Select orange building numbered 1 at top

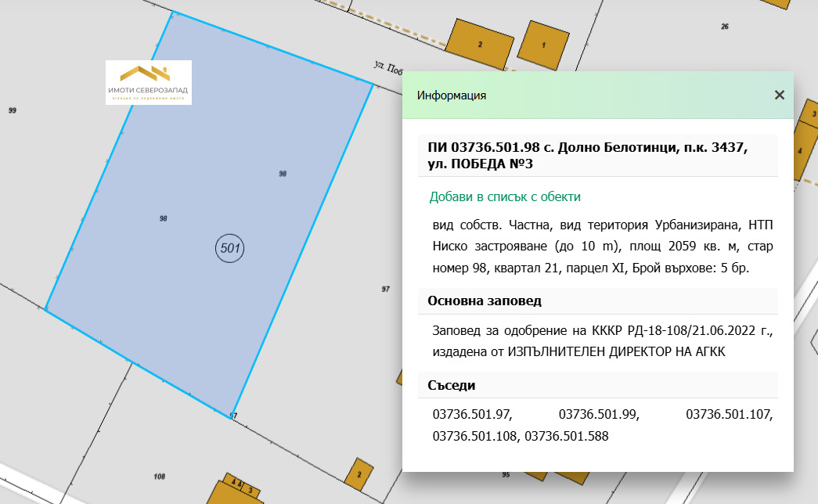[x=543, y=45]
